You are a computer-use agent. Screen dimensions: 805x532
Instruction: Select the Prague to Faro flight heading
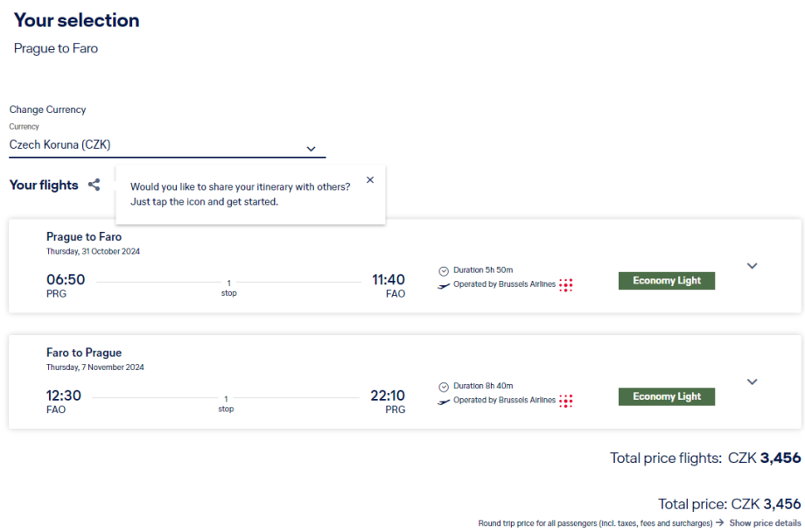point(84,237)
